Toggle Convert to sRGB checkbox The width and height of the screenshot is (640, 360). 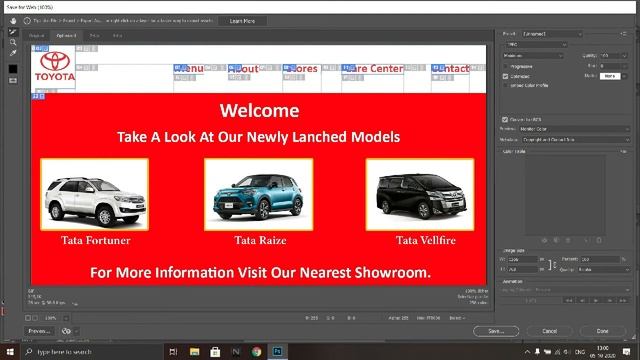[x=505, y=120]
